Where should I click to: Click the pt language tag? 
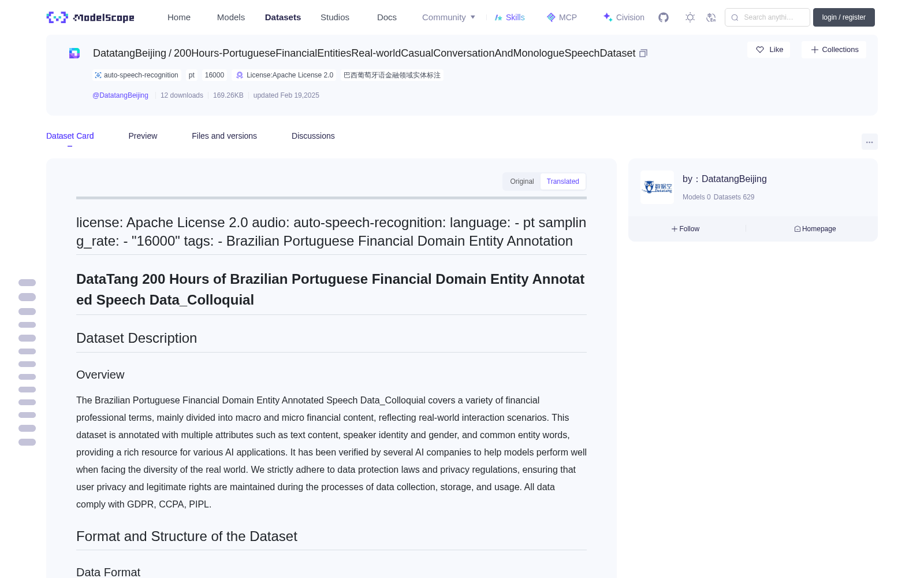point(192,75)
